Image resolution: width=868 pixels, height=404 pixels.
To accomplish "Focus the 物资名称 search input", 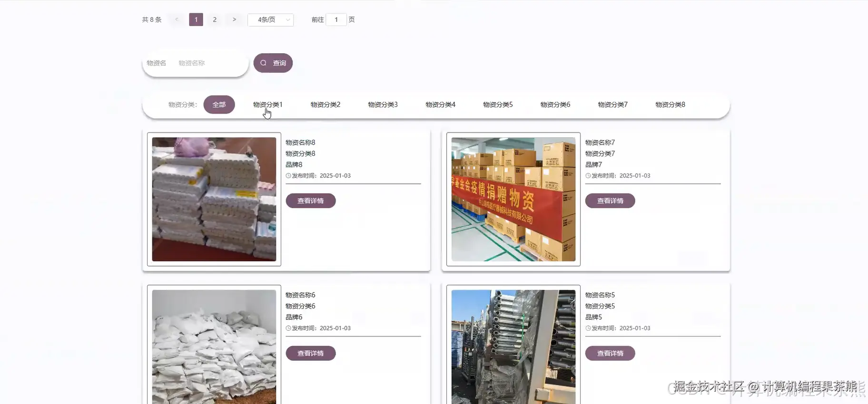I will tap(209, 63).
